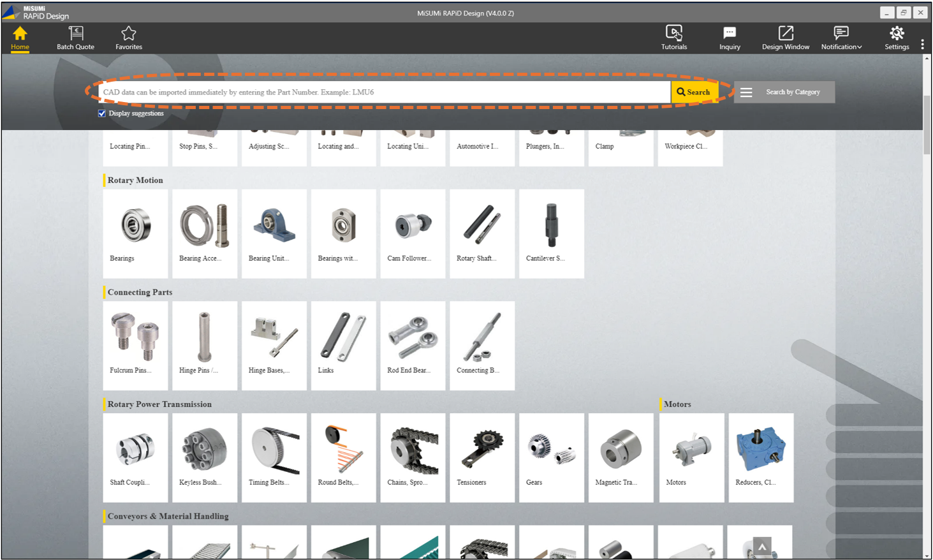This screenshot has width=933, height=560.
Task: Uncheck the Display suggestions checkbox
Action: coord(102,114)
